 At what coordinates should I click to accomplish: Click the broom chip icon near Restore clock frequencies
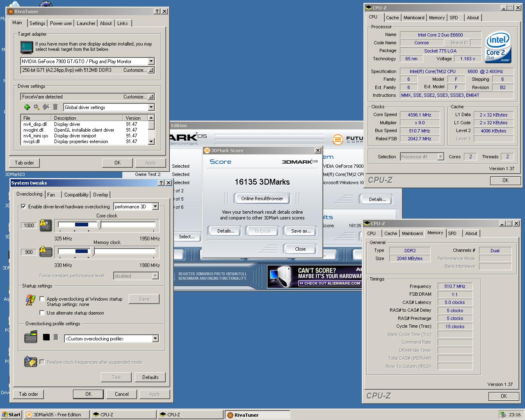click(x=31, y=361)
